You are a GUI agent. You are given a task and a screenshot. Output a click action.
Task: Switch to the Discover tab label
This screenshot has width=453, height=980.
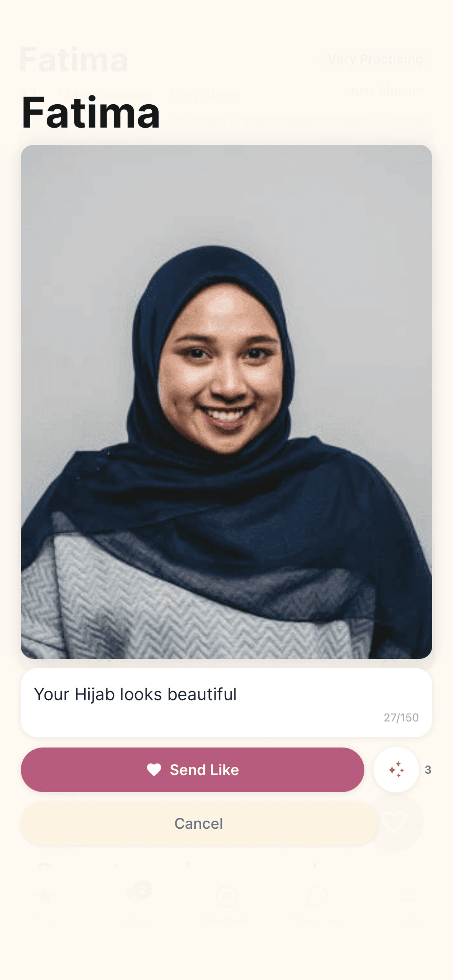tap(226, 920)
